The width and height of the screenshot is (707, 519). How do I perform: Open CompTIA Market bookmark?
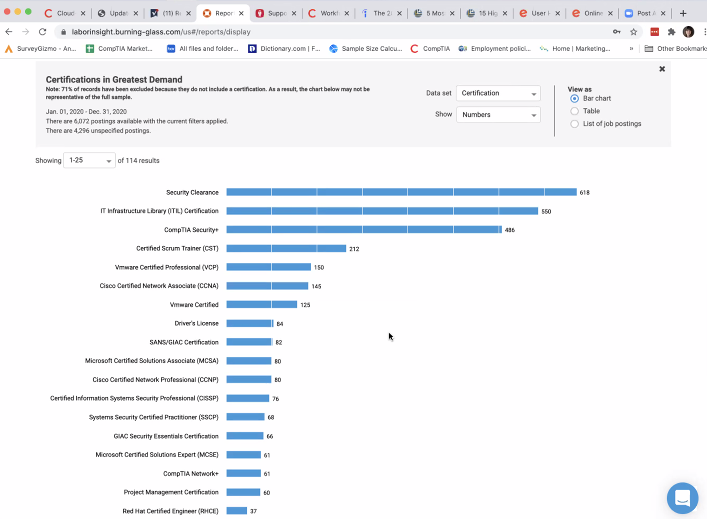[x=119, y=48]
